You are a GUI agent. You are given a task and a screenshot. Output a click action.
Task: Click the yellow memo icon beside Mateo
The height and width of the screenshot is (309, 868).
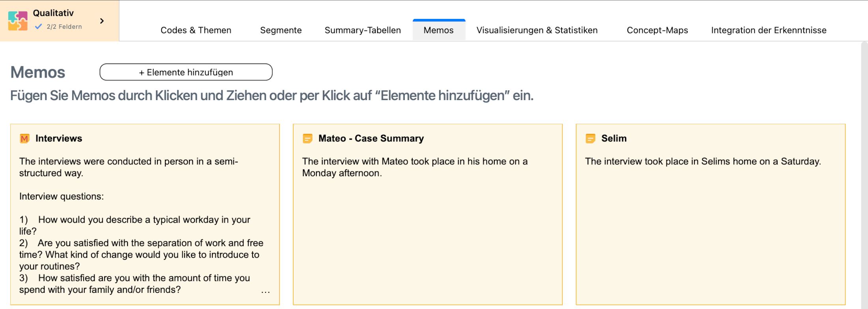307,139
